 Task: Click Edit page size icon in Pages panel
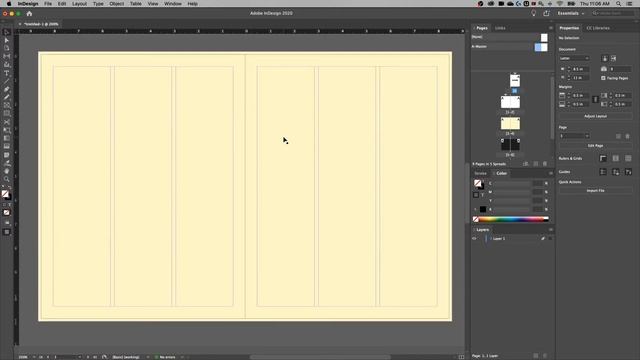(526, 164)
